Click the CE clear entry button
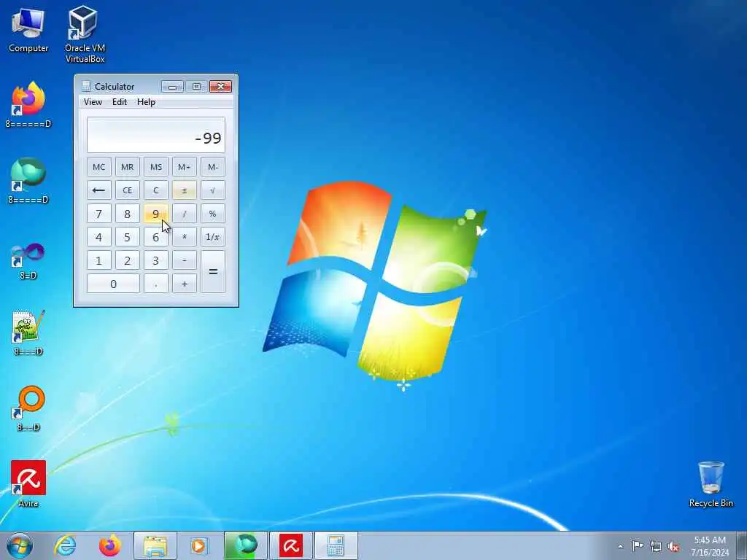Image resolution: width=747 pixels, height=560 pixels. pyautogui.click(x=127, y=190)
